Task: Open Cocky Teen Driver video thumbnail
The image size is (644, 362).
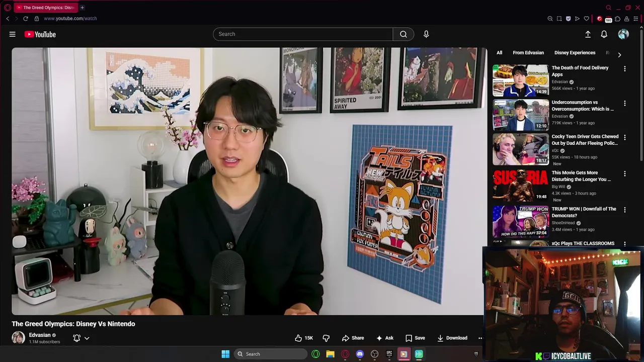Action: (520, 149)
